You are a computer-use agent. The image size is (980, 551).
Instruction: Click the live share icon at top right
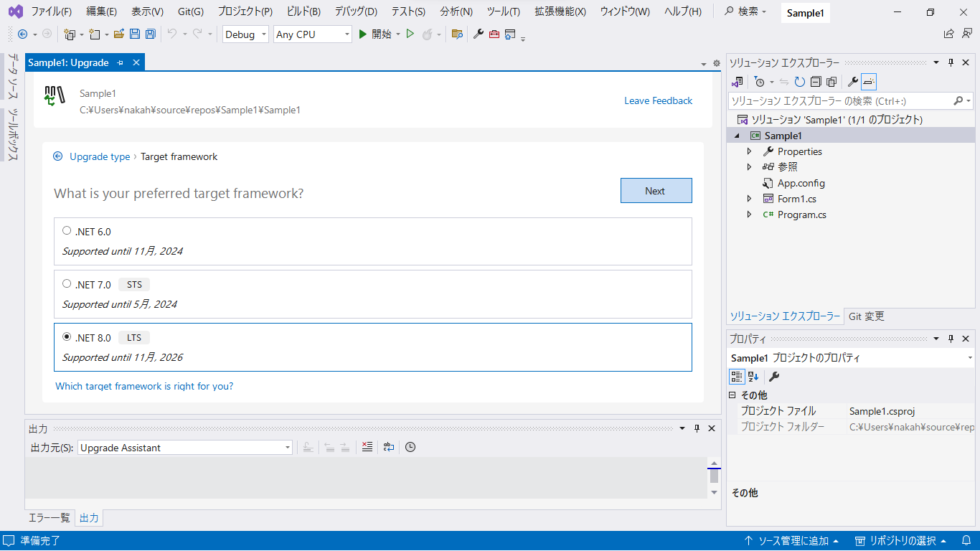click(949, 34)
